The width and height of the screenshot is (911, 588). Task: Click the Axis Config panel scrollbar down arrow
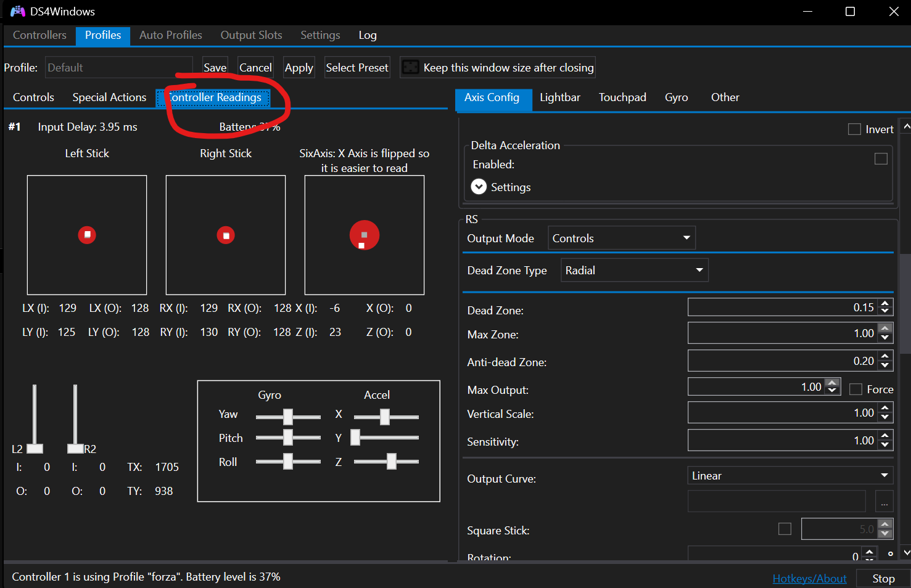tap(905, 552)
